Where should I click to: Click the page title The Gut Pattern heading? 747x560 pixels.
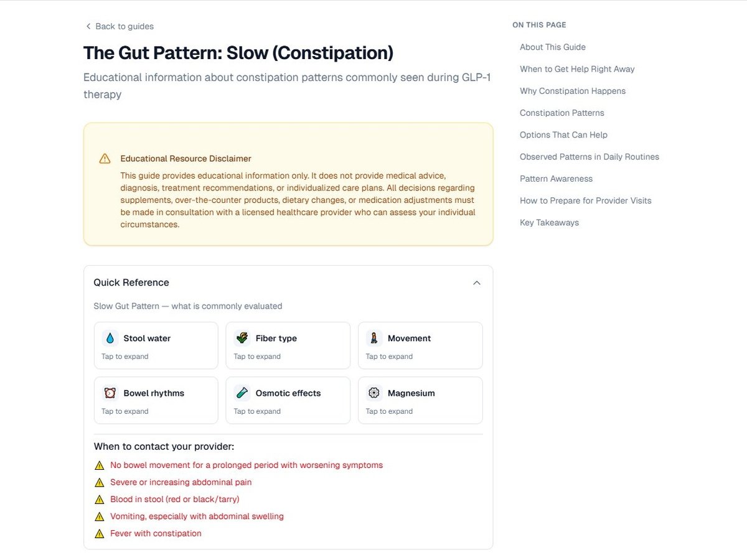pos(238,53)
